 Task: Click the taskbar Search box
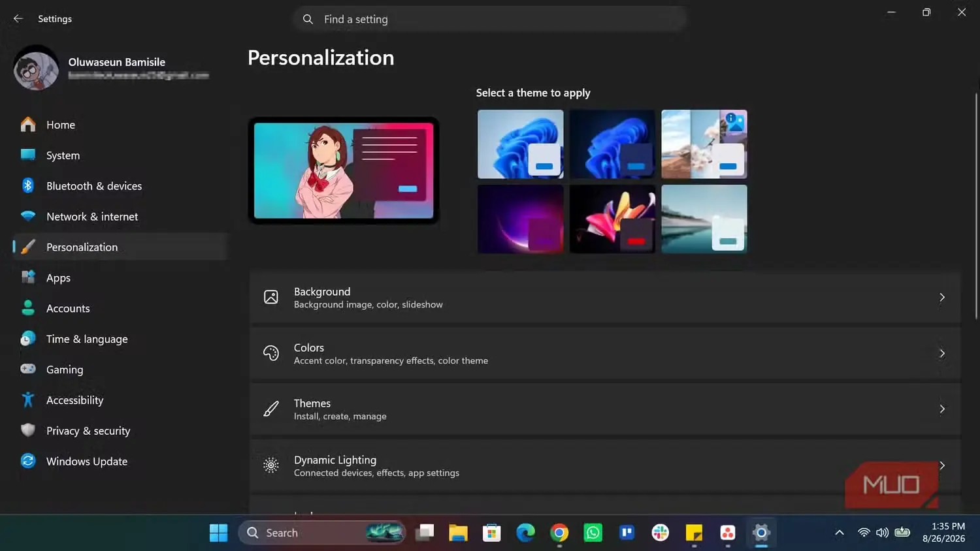pos(322,533)
